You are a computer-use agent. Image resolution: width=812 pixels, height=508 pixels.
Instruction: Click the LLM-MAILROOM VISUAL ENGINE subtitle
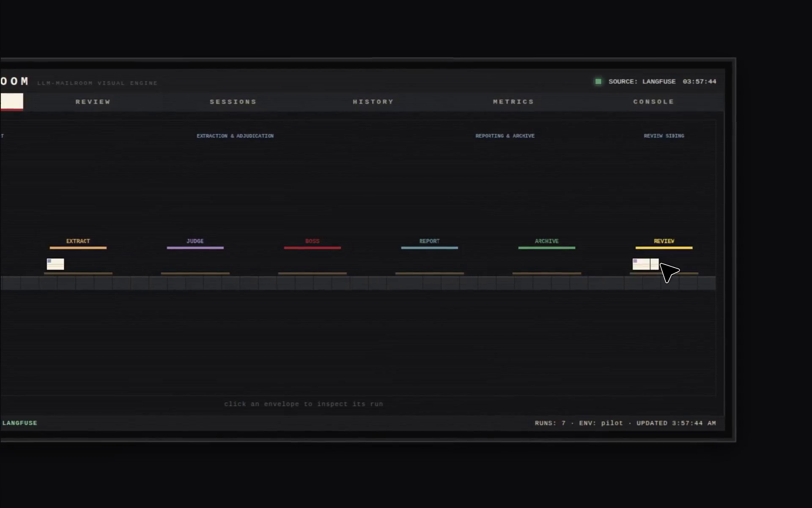point(97,83)
